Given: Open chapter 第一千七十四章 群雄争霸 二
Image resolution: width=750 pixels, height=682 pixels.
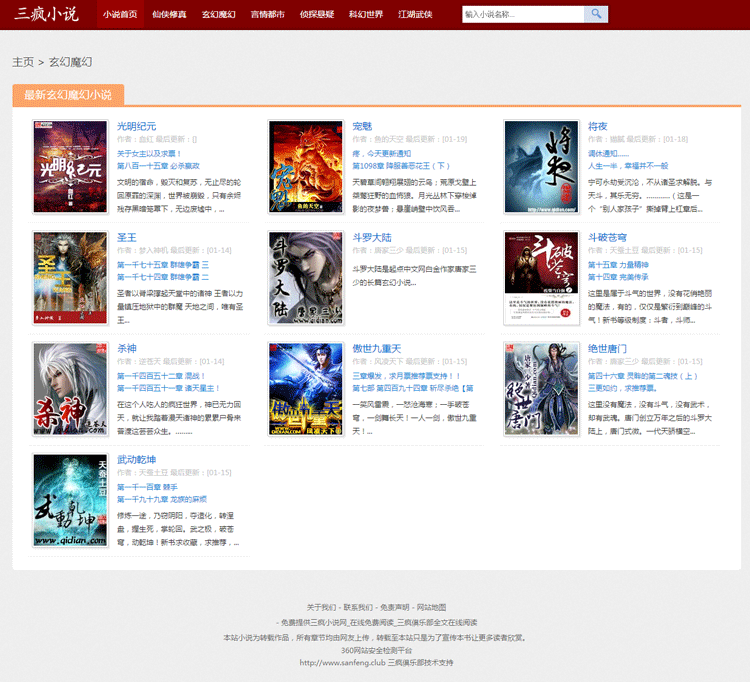Looking at the screenshot, I should [x=163, y=277].
